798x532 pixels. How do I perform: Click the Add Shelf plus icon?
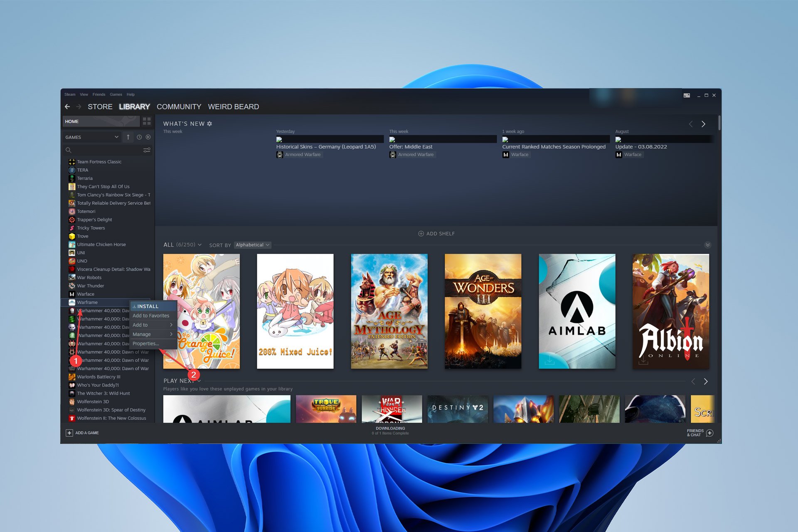[421, 234]
